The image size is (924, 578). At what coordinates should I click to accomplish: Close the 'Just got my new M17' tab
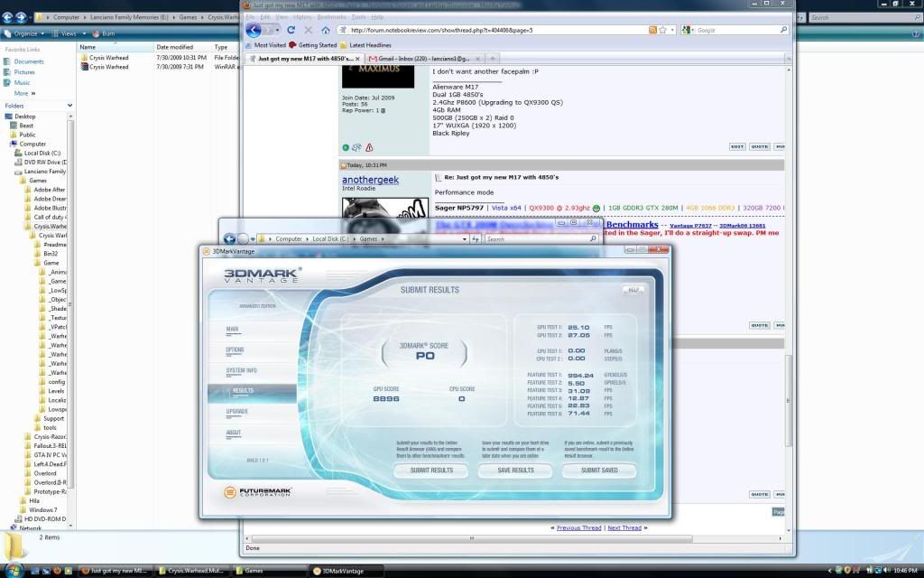[x=357, y=59]
